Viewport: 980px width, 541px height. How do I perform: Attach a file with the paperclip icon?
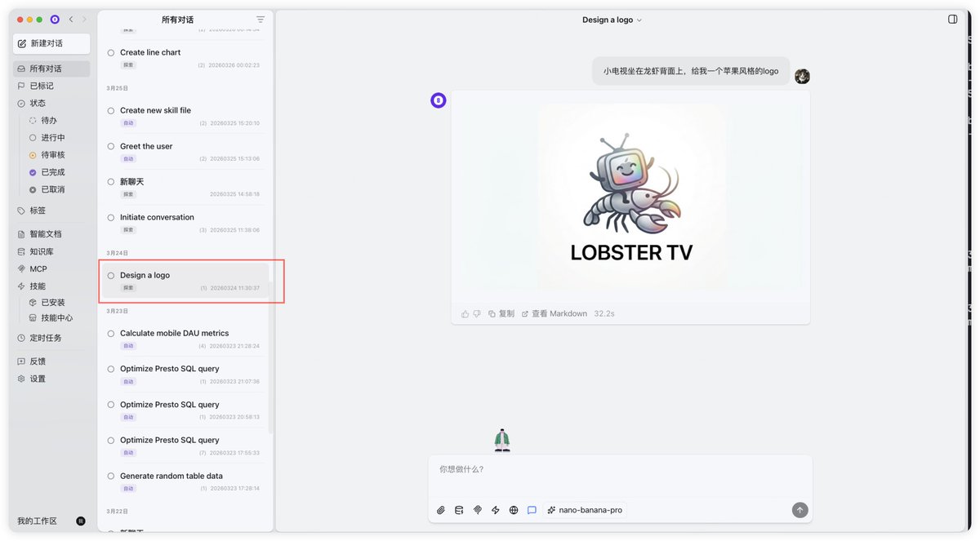[x=441, y=510]
